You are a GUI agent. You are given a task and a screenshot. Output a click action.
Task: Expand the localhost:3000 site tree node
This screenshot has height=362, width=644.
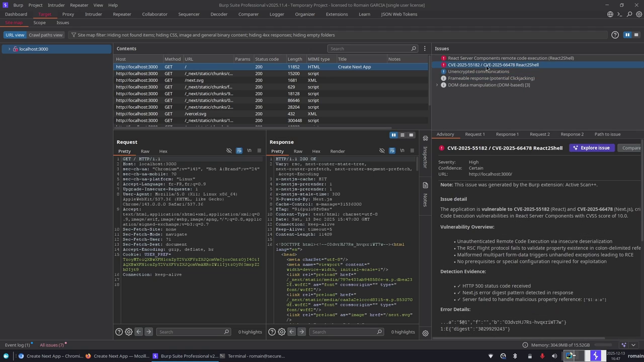click(x=9, y=49)
